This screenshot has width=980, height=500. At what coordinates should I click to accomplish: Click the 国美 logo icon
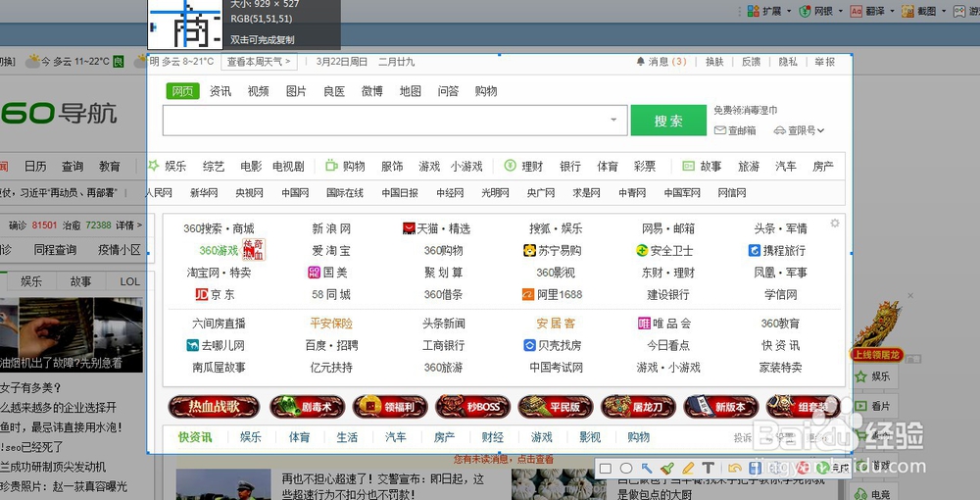pos(315,273)
